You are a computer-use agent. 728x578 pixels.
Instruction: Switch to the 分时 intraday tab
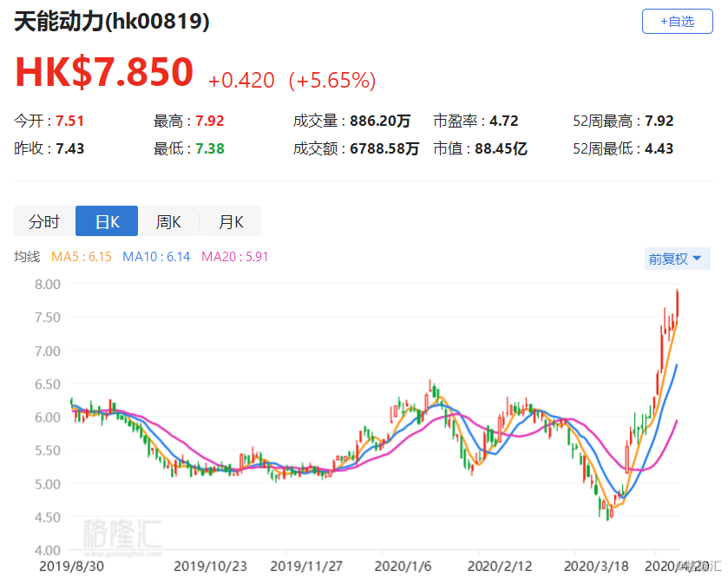[x=44, y=221]
